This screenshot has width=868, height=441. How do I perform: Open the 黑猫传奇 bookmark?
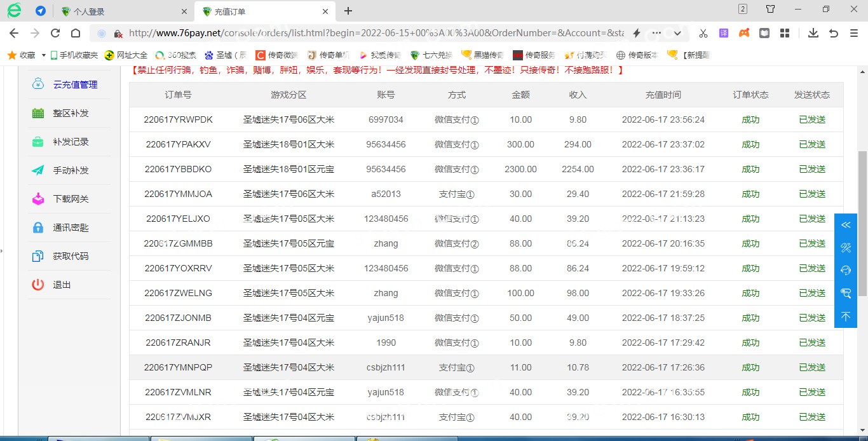[482, 55]
